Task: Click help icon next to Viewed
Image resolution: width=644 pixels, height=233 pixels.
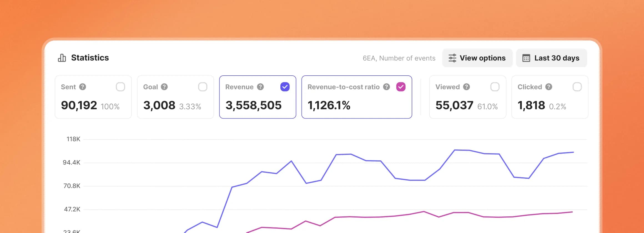Action: coord(467,87)
